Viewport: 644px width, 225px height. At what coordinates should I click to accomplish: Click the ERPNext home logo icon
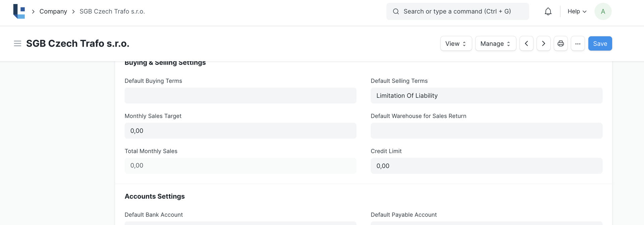coord(19,11)
